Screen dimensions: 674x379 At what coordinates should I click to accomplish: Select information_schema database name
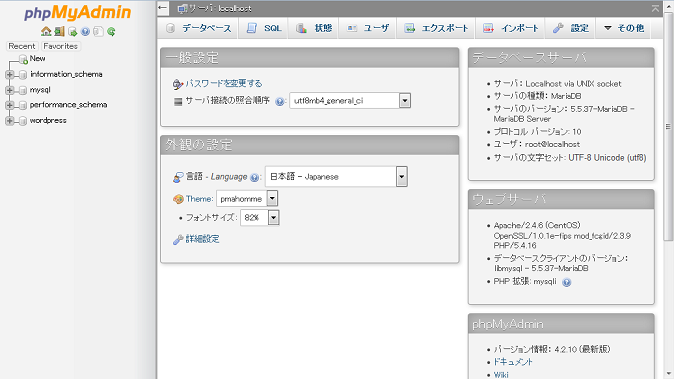[66, 74]
